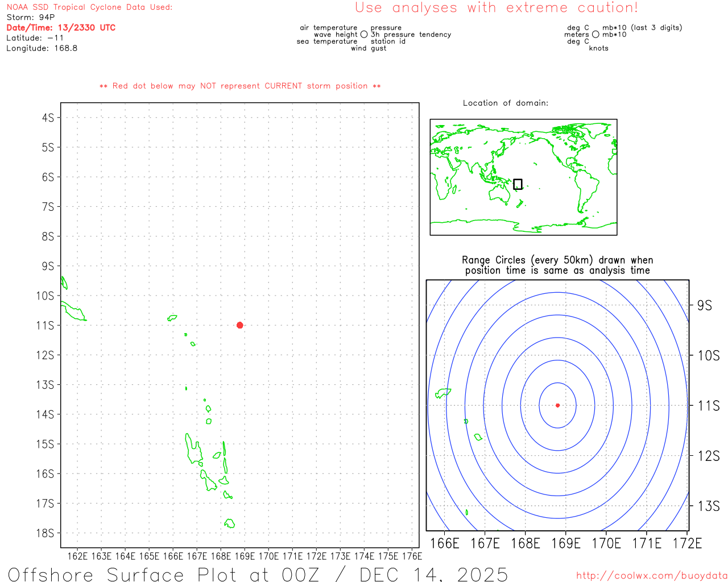728x582 pixels.
Task: Click the red dot warning message text
Action: tap(239, 86)
